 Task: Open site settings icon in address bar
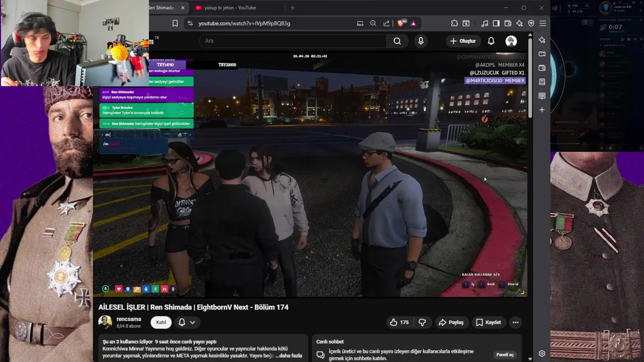coord(190,23)
